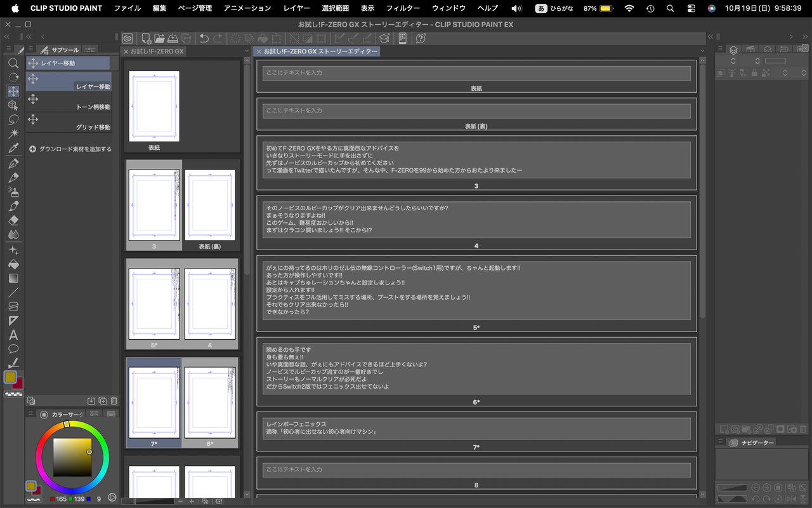Select the サブツール palette tab

click(60, 50)
